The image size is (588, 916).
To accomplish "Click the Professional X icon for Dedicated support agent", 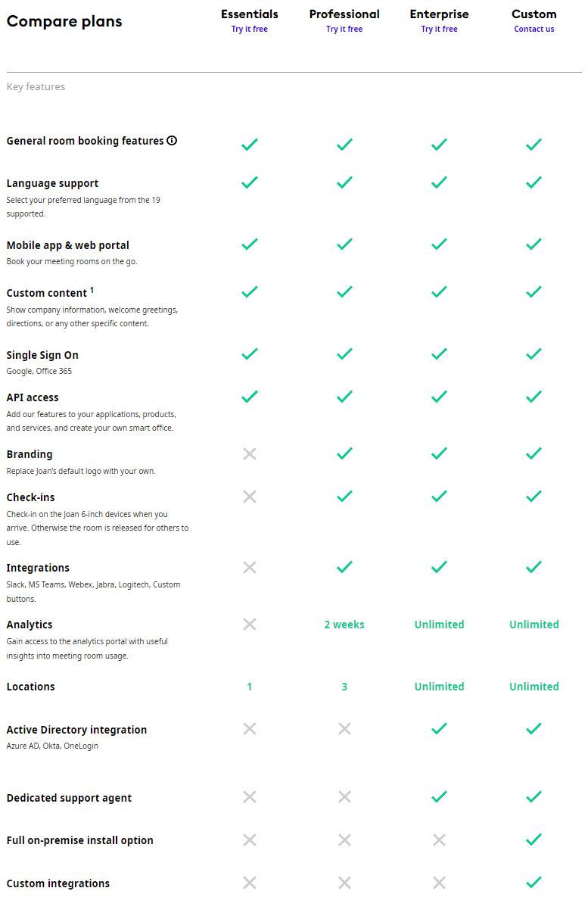I will (344, 797).
